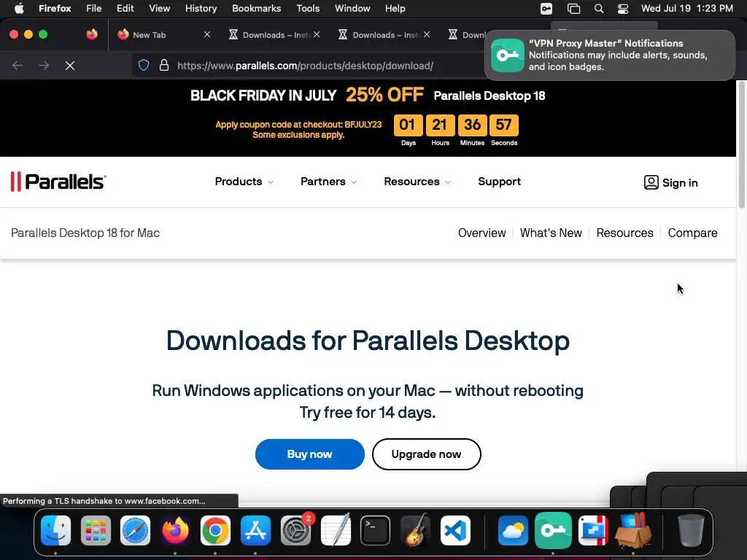Open the History menu

coord(201,9)
